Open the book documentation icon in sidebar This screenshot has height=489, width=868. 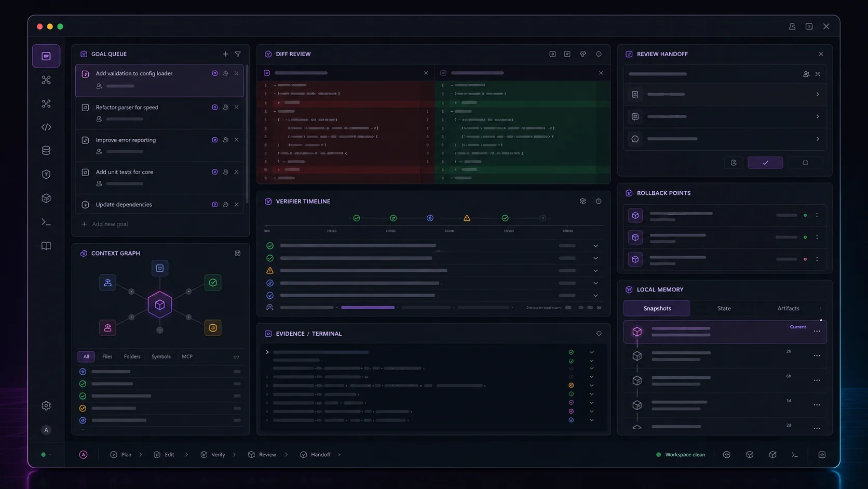[x=46, y=246]
